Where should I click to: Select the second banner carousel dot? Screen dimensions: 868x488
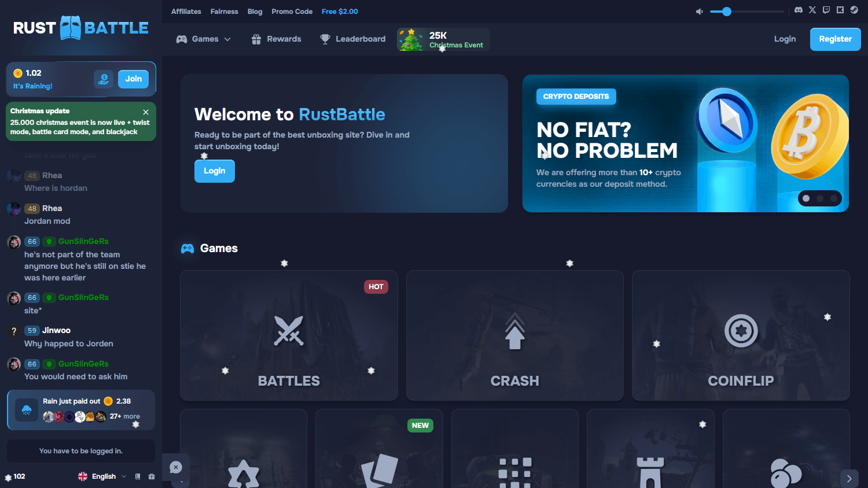tap(820, 198)
